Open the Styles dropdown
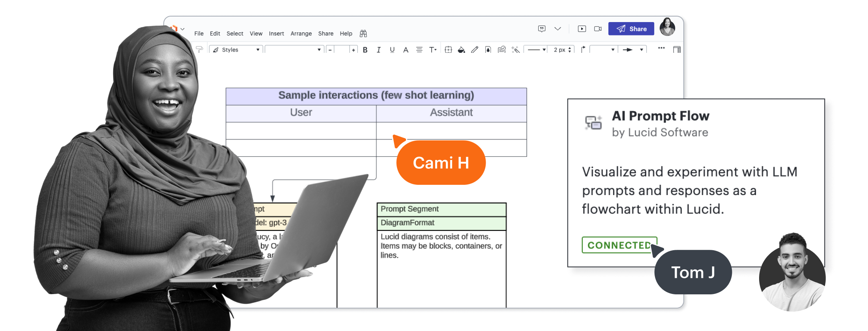Viewport: 868px width, 331px height. 236,50
